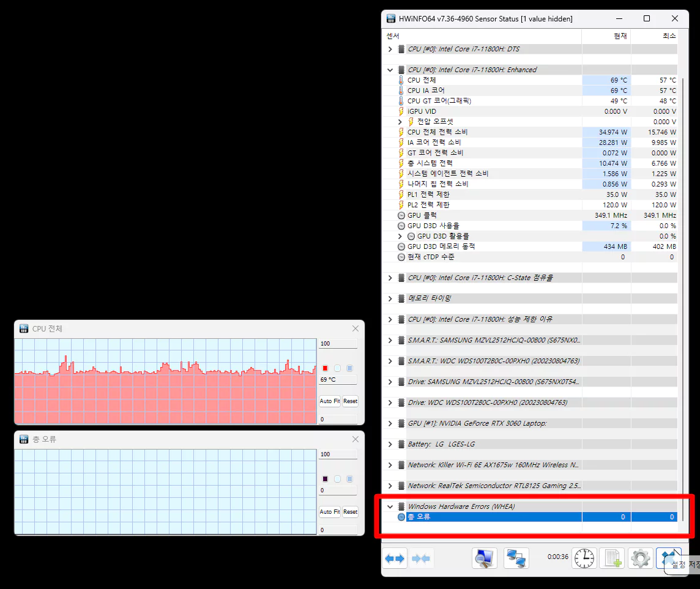Screen dimensions: 700x589
Task: Click the 센서 column header
Action: 482,35
